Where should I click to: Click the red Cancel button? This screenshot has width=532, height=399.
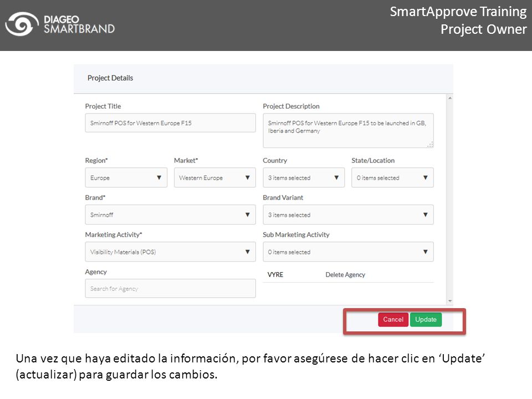[x=393, y=320]
